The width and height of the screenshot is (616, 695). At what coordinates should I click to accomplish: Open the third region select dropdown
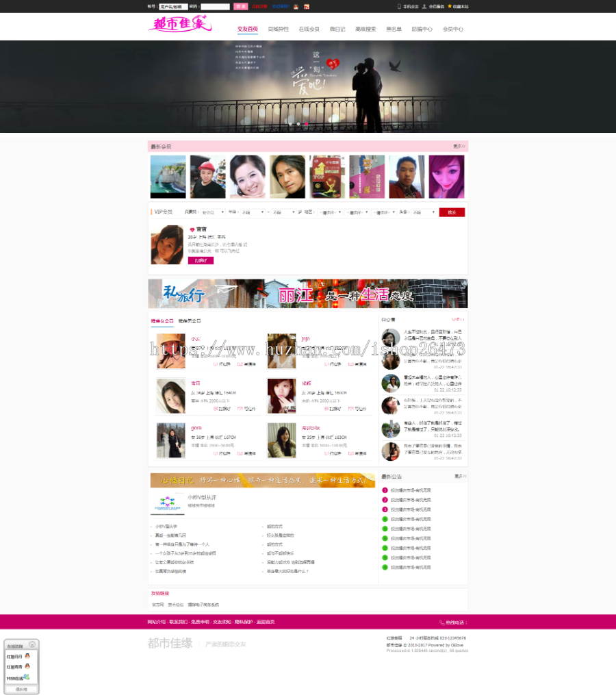(383, 212)
